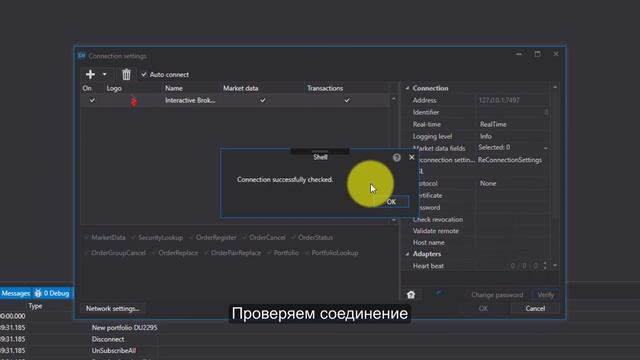Open dropdown arrow next to add icon
640x360 pixels.
(104, 74)
